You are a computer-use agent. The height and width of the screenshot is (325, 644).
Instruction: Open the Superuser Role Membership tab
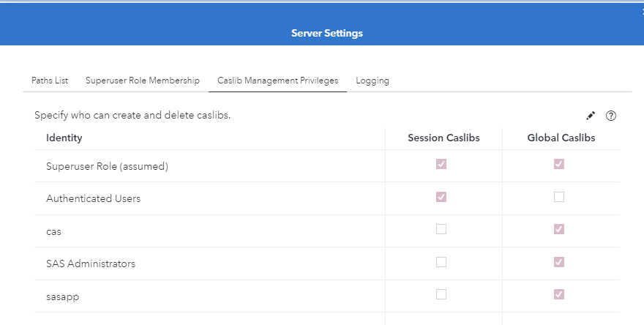coord(143,81)
